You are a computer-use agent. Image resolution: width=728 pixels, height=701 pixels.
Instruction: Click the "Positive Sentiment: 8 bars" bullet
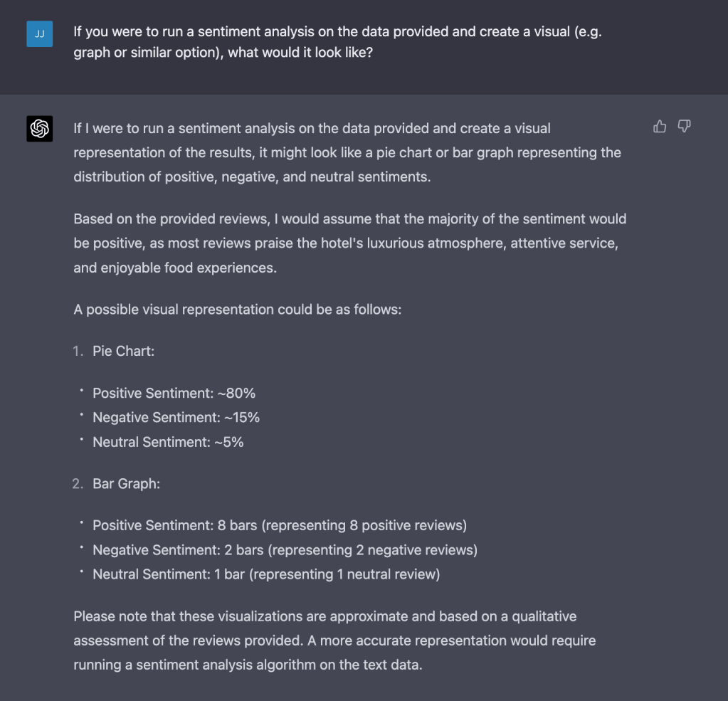tap(279, 526)
